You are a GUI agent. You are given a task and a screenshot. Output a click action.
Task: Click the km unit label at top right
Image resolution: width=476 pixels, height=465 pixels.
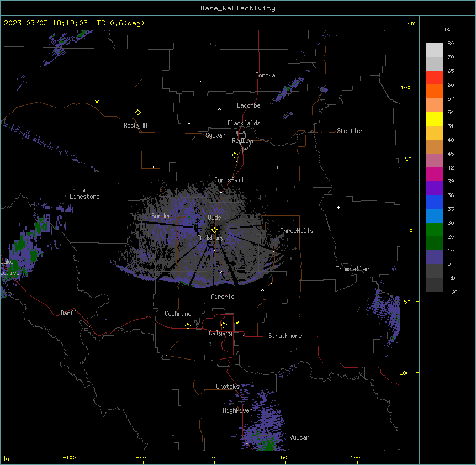[x=411, y=23]
